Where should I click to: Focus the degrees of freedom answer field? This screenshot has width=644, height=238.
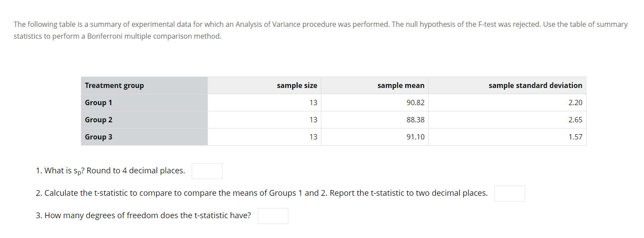[x=273, y=216]
